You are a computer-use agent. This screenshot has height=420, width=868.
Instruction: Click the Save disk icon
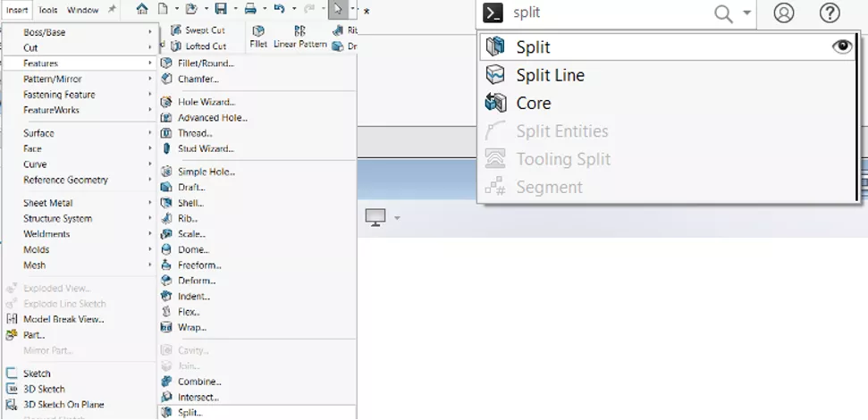222,9
